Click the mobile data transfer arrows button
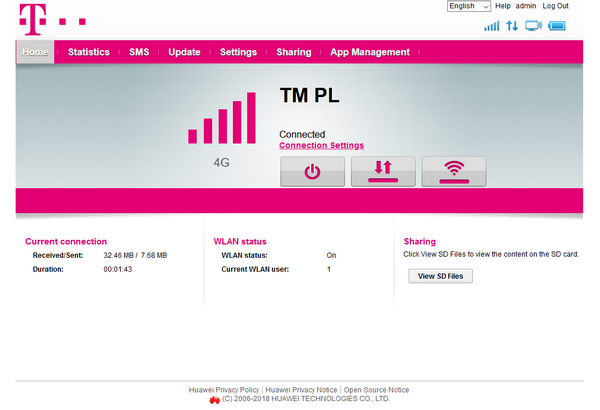The width and height of the screenshot is (600, 410). click(382, 171)
